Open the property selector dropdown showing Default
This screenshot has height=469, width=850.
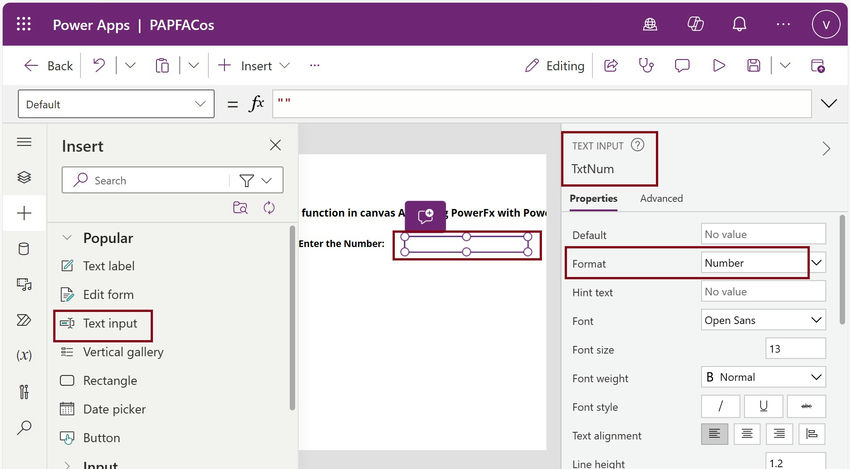(116, 104)
